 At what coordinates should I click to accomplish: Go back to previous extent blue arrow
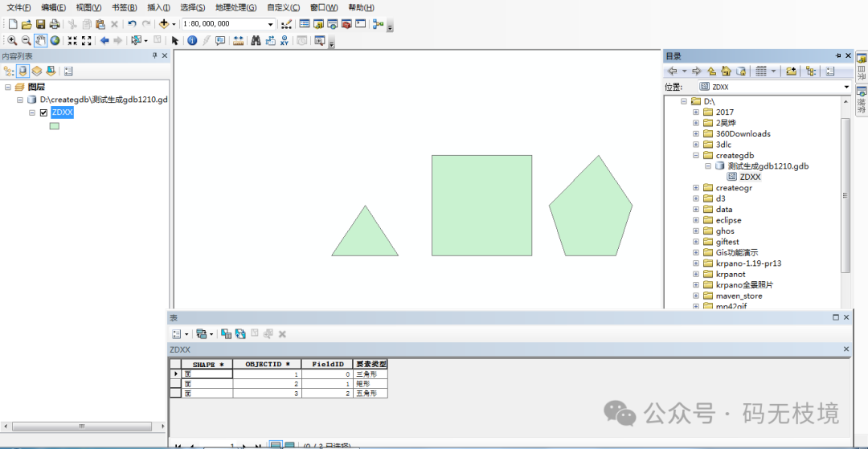click(x=104, y=40)
